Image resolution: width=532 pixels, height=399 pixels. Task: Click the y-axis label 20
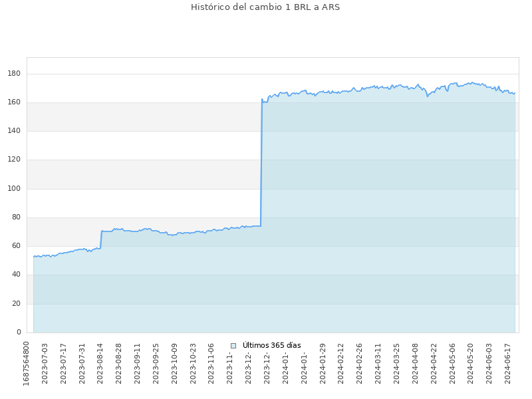(x=16, y=304)
